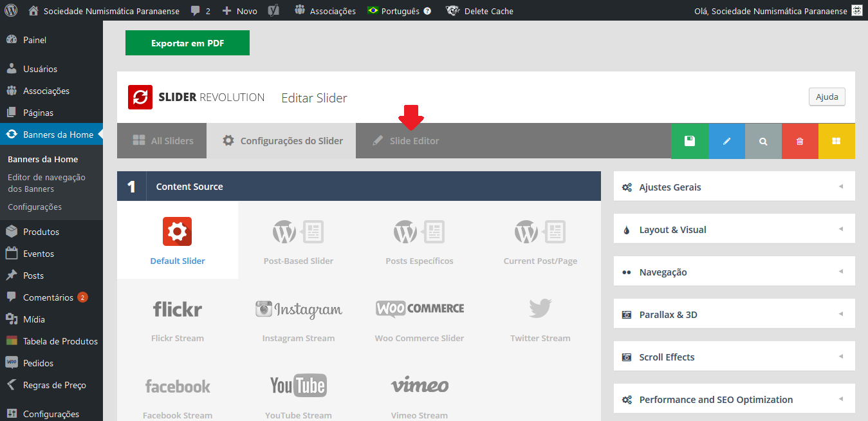Expand the Scroll Effects panel
This screenshot has height=421, width=868.
[734, 357]
